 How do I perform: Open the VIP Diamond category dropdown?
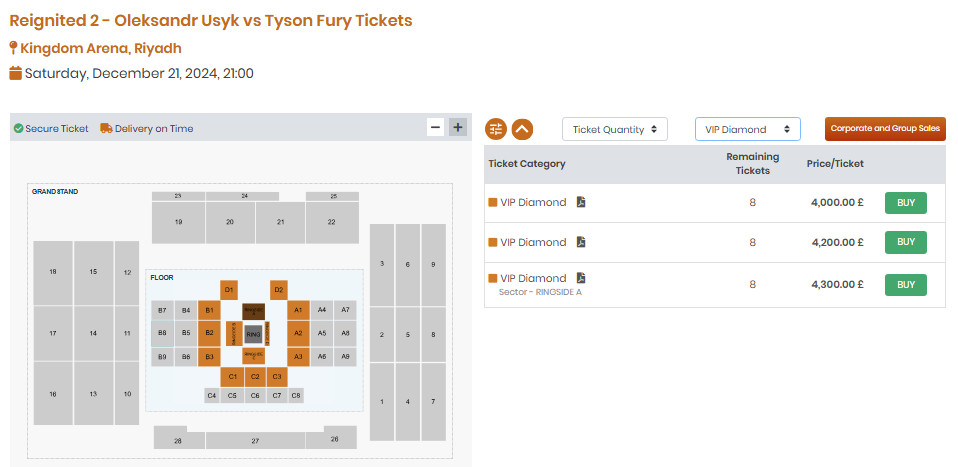click(x=747, y=129)
